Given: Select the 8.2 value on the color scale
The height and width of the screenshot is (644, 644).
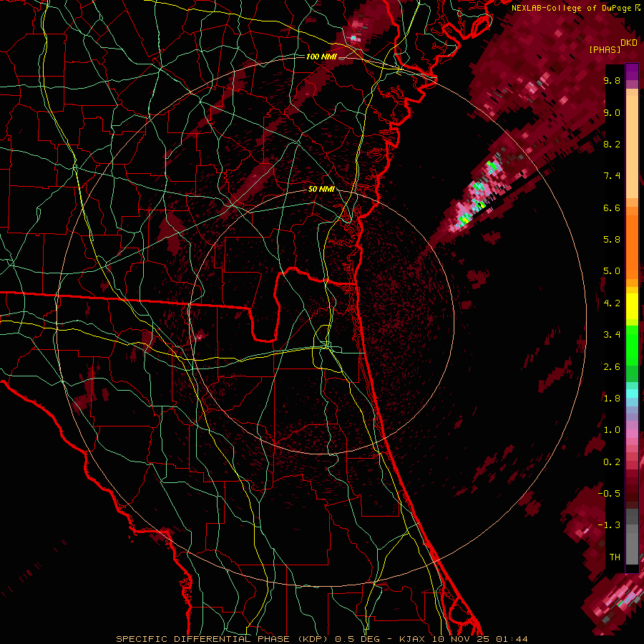Looking at the screenshot, I should tap(612, 144).
